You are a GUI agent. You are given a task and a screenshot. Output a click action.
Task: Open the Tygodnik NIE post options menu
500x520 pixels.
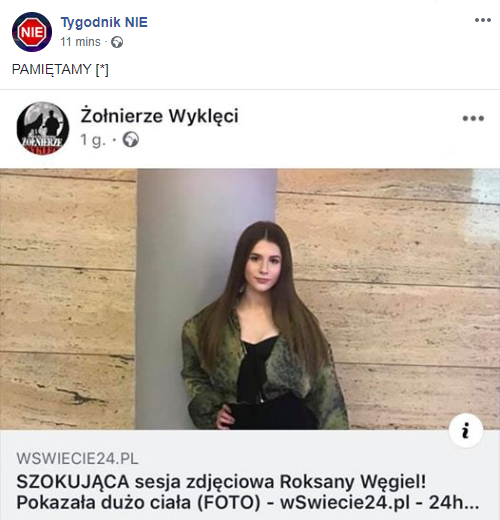click(x=483, y=20)
